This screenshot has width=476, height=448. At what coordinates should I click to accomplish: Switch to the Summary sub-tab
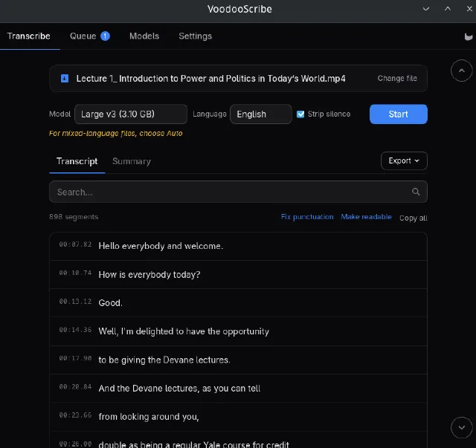pos(132,161)
